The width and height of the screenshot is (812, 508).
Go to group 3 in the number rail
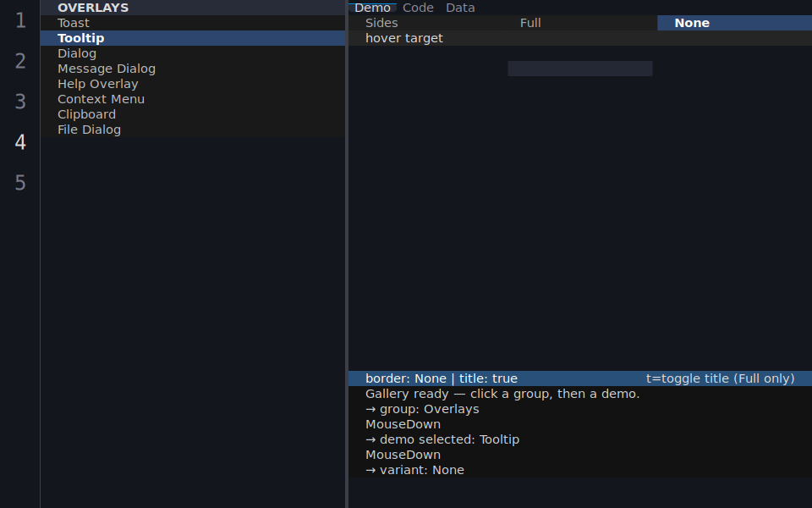pos(20,102)
